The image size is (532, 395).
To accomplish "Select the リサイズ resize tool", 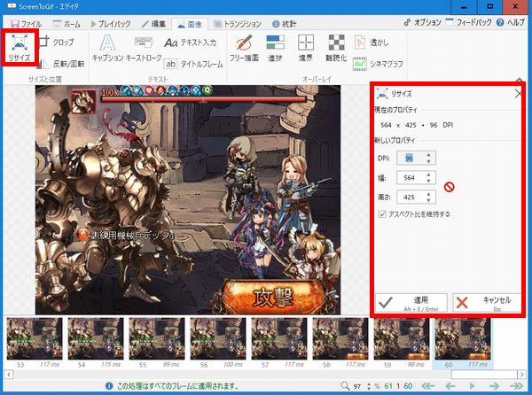I will pyautogui.click(x=20, y=48).
